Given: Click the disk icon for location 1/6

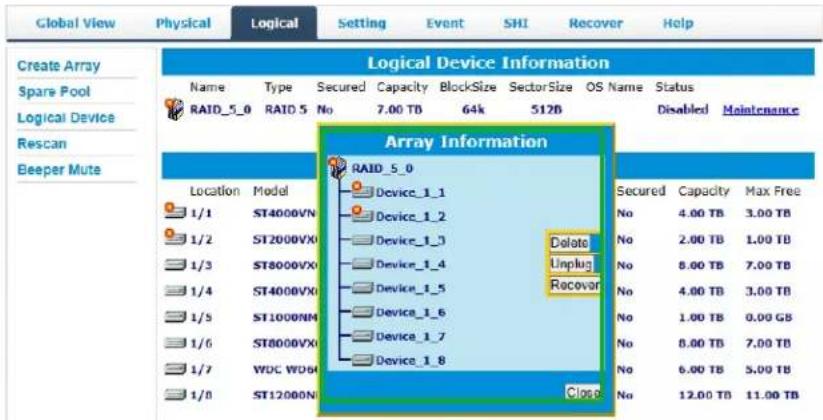Looking at the screenshot, I should coord(175,343).
